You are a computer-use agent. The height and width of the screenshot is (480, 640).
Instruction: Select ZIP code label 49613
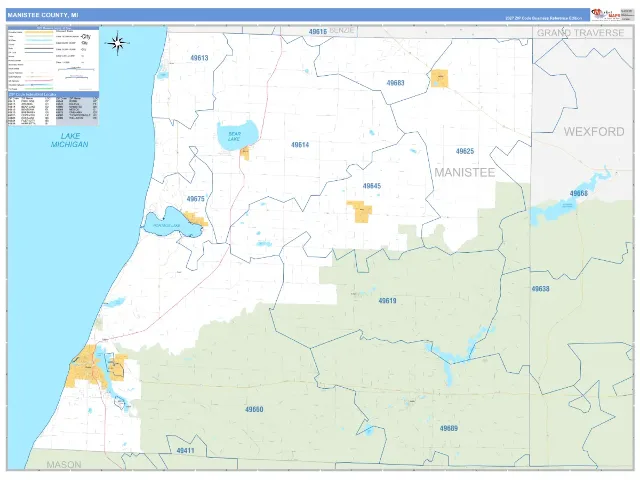pyautogui.click(x=200, y=58)
